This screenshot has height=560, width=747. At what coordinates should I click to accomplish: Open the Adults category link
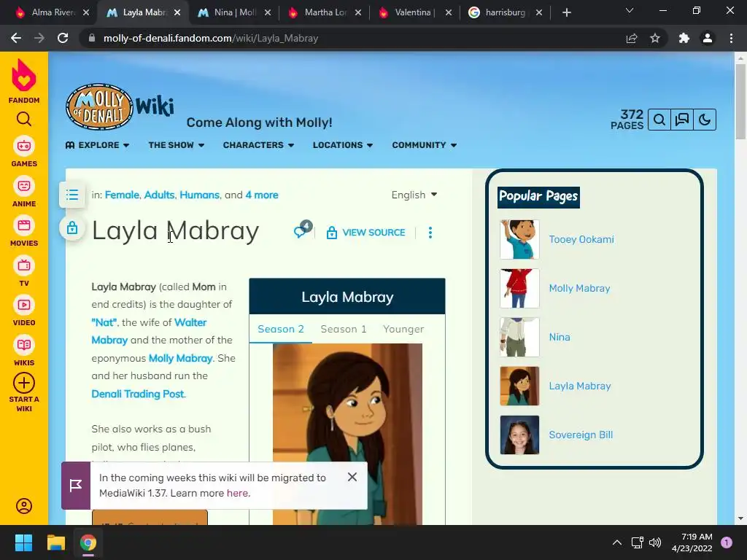[159, 195]
